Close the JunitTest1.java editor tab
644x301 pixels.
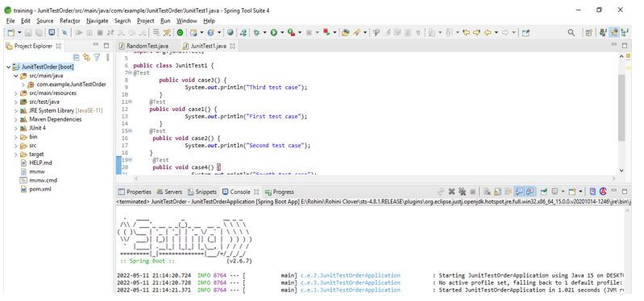232,46
